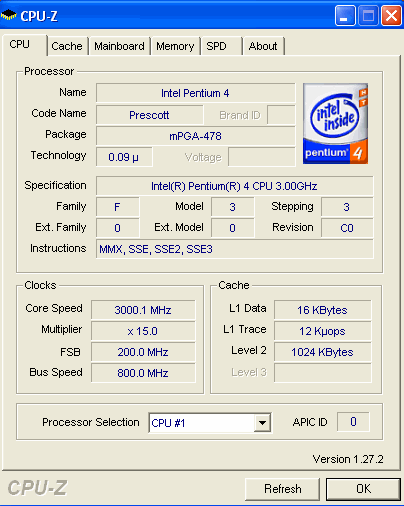The height and width of the screenshot is (506, 404).
Task: Click the Intel Inside Pentium 4 logo
Action: click(335, 123)
